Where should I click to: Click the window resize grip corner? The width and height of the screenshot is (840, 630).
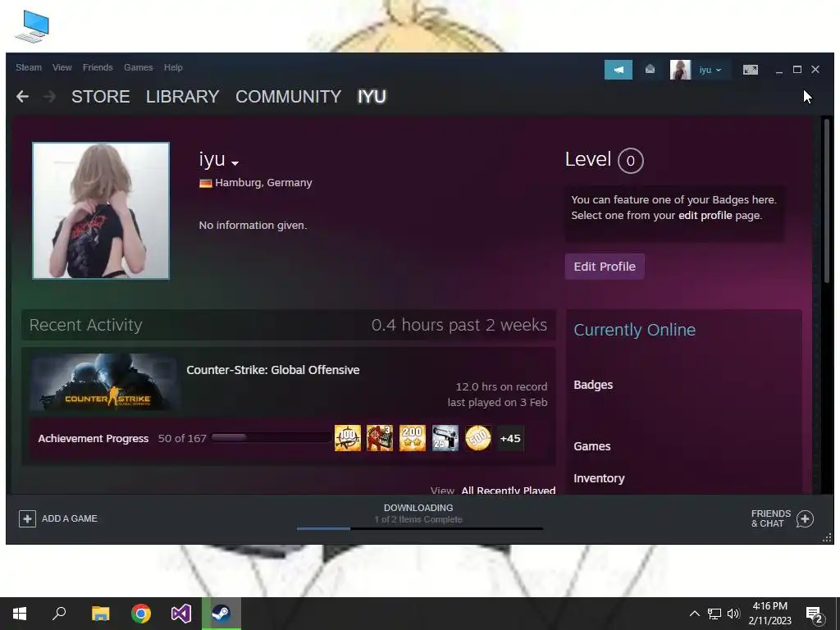click(x=827, y=538)
